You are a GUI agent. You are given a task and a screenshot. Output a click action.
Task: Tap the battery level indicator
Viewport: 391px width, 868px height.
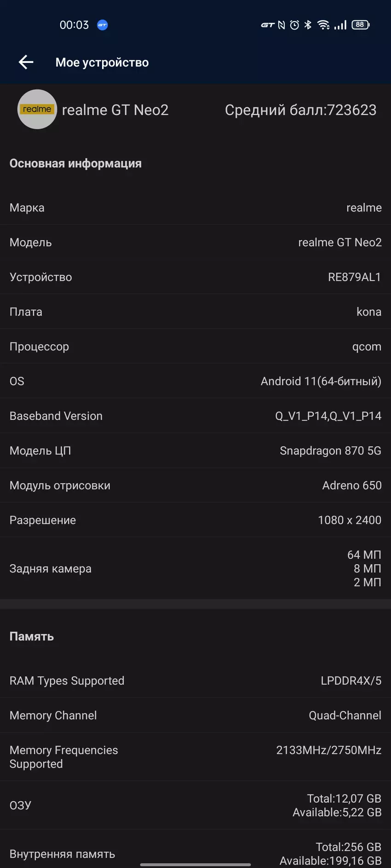360,25
